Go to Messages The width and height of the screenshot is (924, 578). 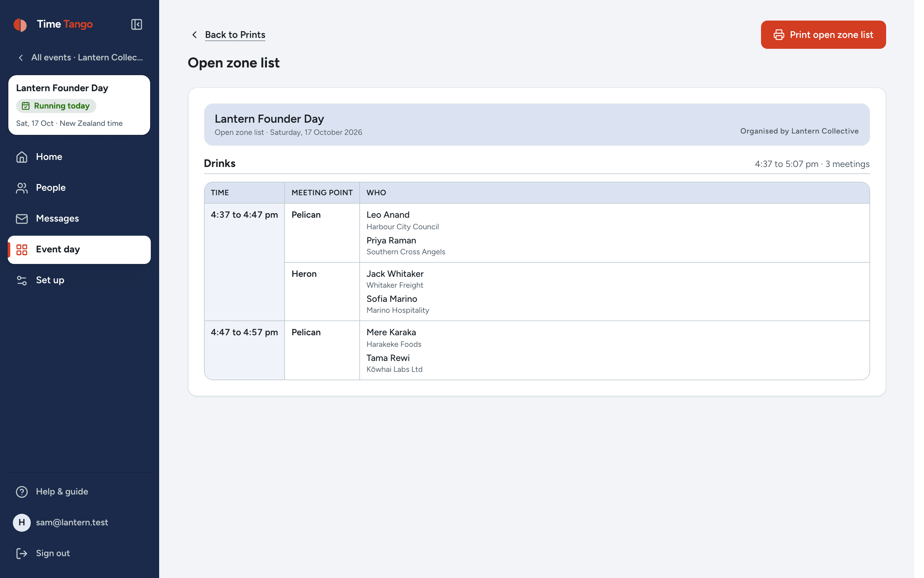click(79, 219)
